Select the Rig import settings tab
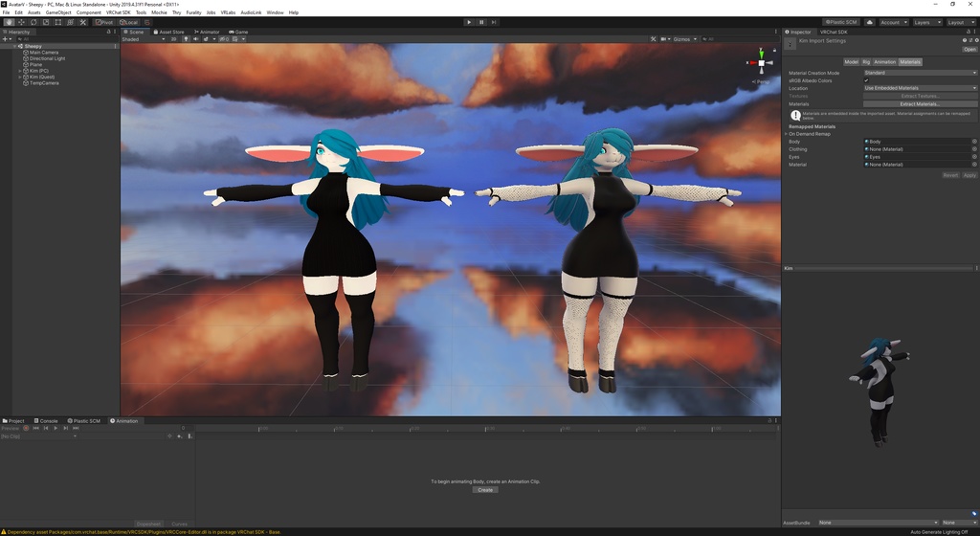Viewport: 980px width, 536px height. coord(866,62)
